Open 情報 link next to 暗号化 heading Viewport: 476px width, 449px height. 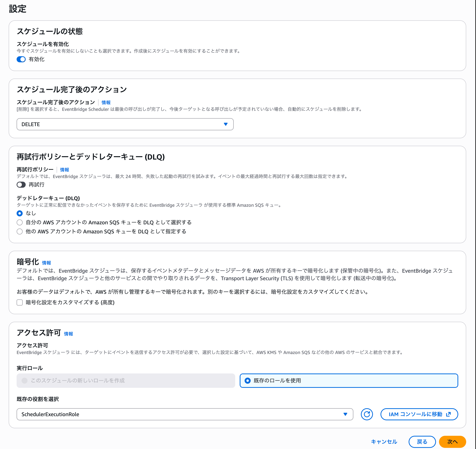tap(46, 263)
